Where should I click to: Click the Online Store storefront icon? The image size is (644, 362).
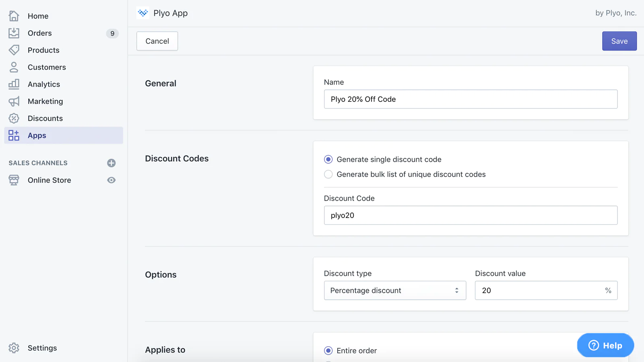[x=14, y=180]
